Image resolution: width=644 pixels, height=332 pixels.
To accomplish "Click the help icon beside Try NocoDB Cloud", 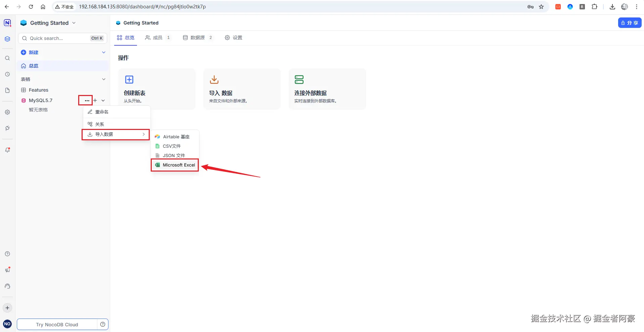I will coord(103,324).
